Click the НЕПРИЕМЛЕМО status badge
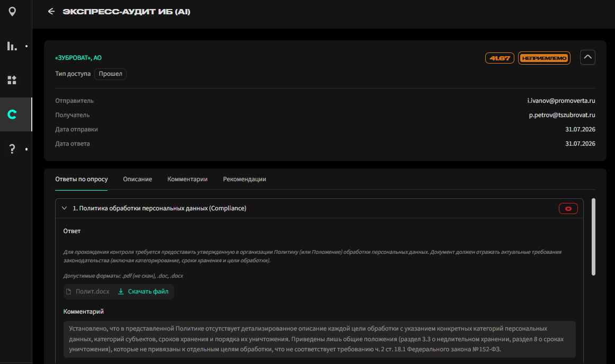This screenshot has height=364, width=615. pyautogui.click(x=543, y=58)
